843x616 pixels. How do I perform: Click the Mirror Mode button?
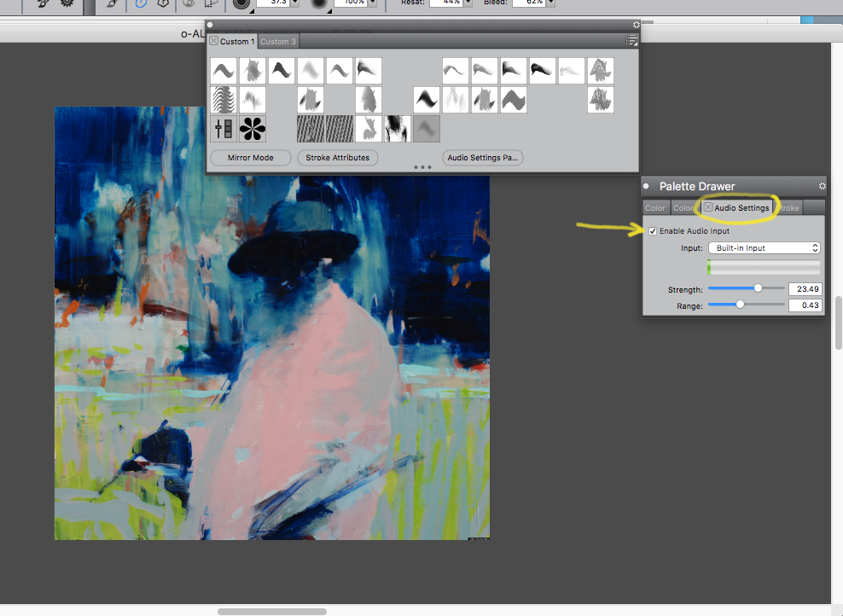(x=250, y=158)
